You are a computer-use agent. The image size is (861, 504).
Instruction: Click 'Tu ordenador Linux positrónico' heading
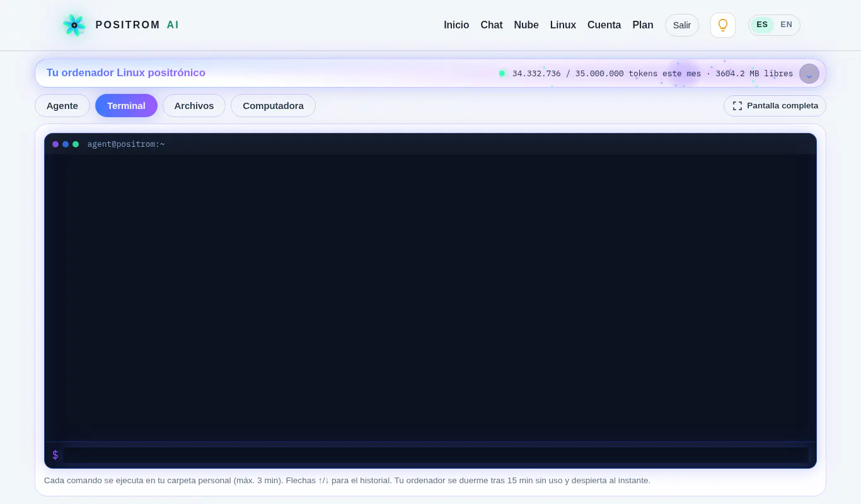[126, 73]
